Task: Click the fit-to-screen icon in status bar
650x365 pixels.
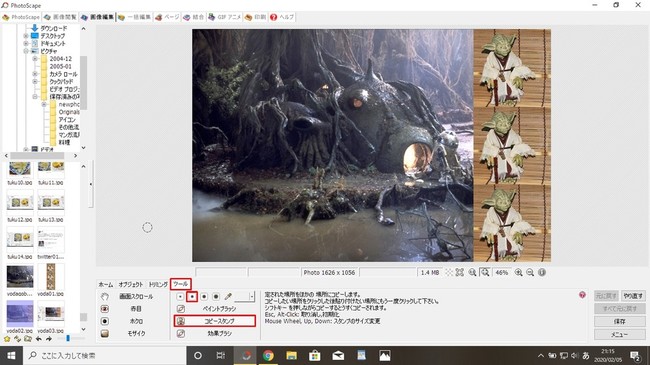Action: [x=460, y=273]
